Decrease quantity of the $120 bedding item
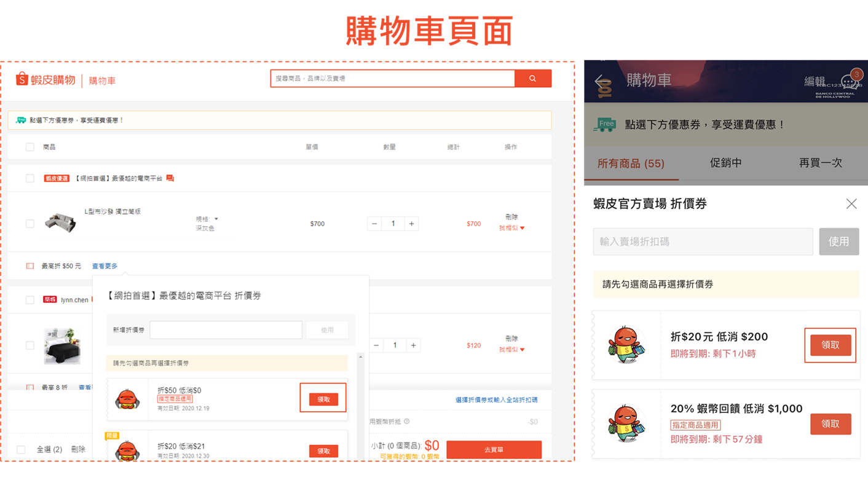Viewport: 868px width, 480px height. (376, 345)
